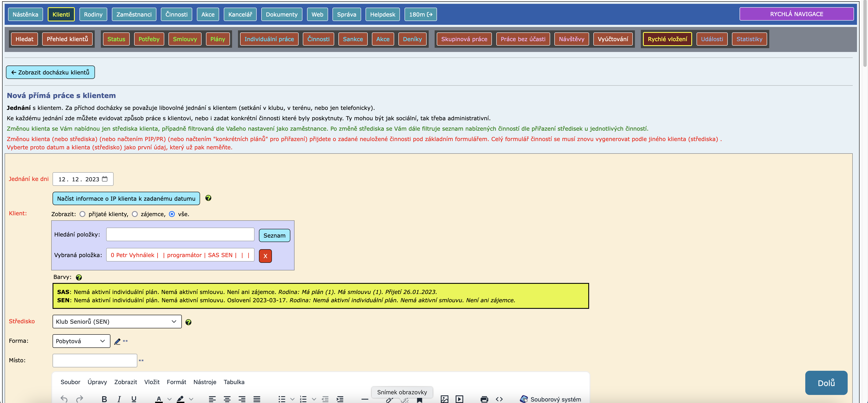Open the Smlouvy tab in client submenu
The image size is (868, 403).
[x=185, y=39]
